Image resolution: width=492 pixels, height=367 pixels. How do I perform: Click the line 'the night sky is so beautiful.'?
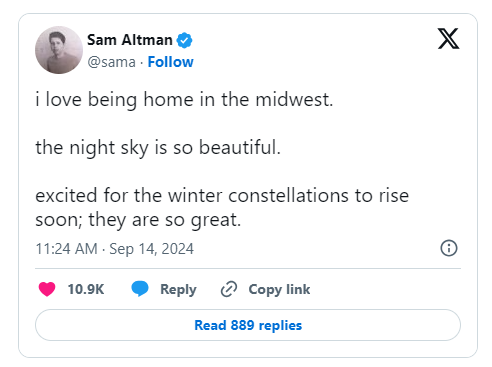(158, 147)
